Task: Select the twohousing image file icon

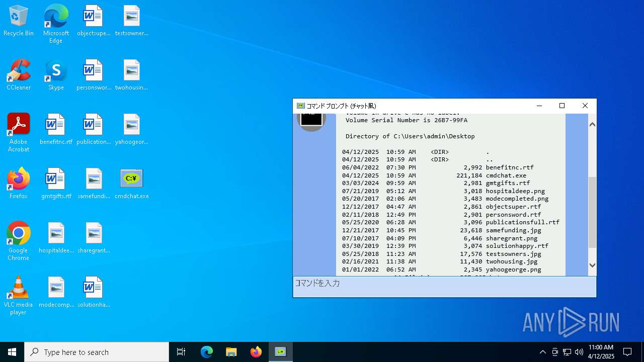Action: click(x=131, y=75)
